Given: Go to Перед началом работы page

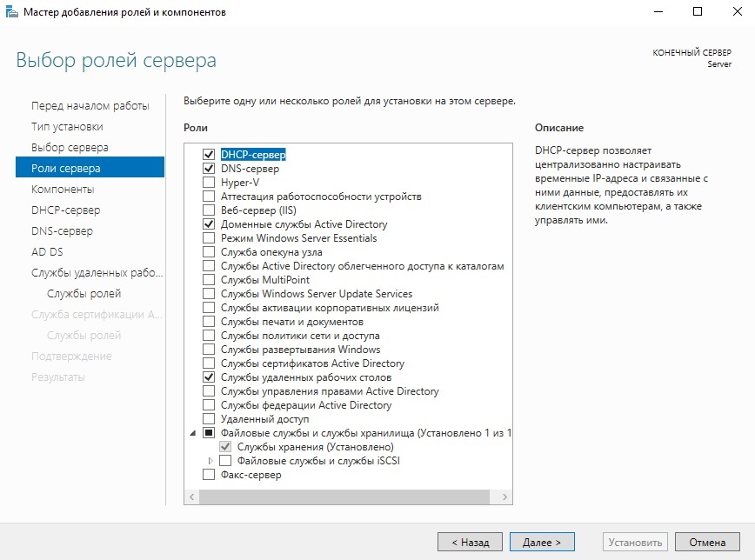Looking at the screenshot, I should pyautogui.click(x=90, y=106).
